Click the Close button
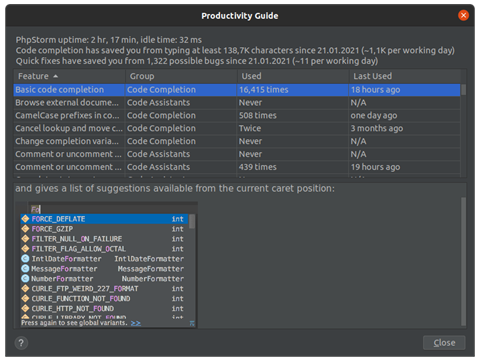 coord(444,343)
